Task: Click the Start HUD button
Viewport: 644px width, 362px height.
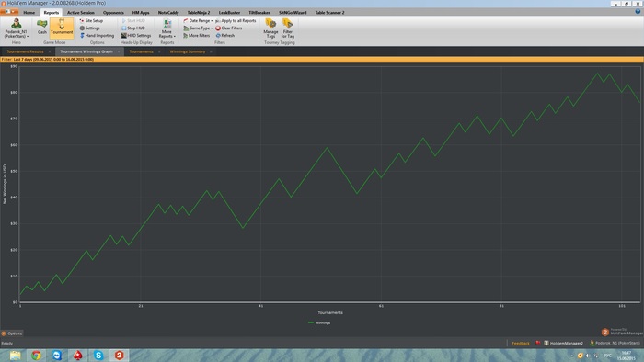Action: (133, 20)
